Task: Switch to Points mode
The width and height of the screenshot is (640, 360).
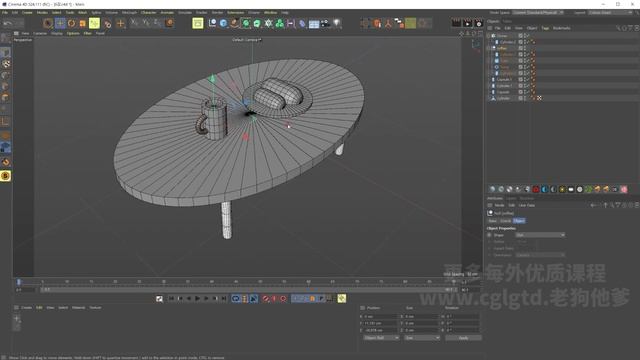Action: pos(6,76)
